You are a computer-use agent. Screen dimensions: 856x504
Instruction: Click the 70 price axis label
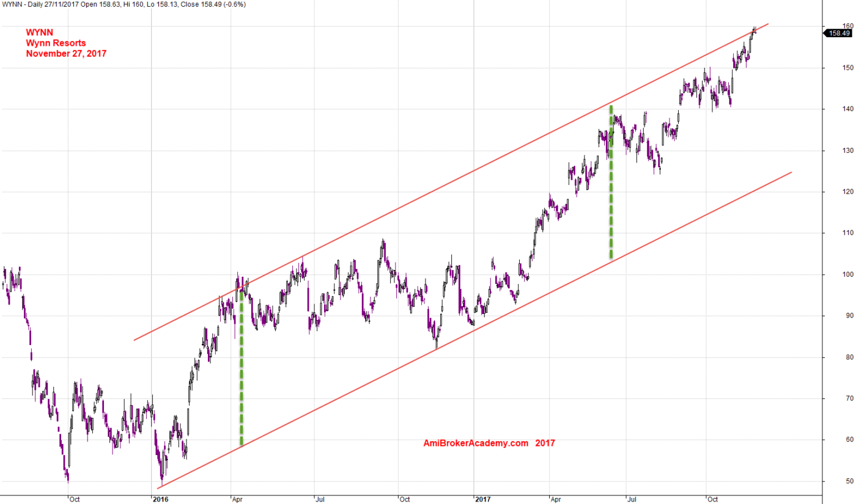pos(849,398)
